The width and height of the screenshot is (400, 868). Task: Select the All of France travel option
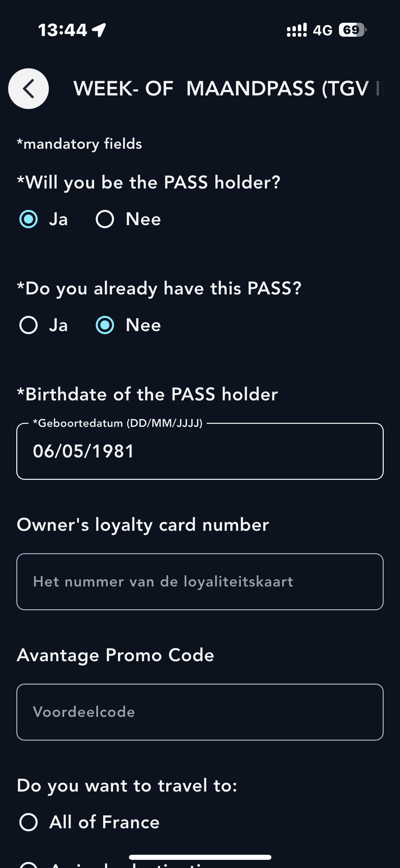click(28, 822)
